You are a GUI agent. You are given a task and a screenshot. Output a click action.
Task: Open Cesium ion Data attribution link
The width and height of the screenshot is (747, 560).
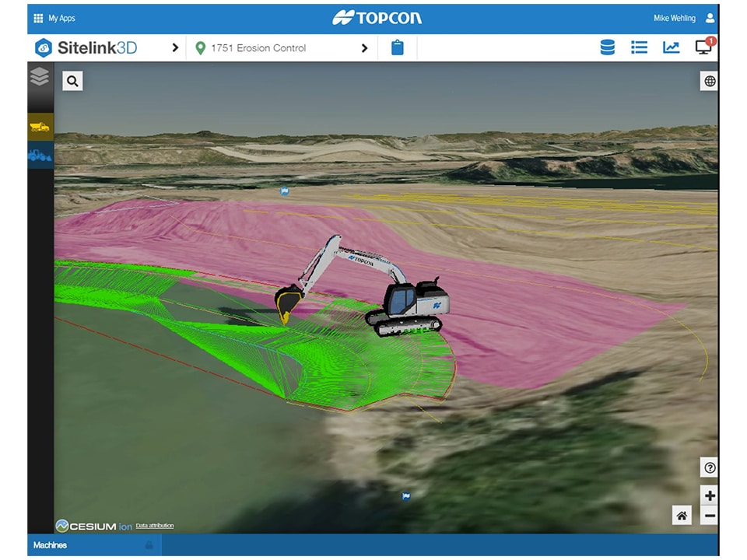coord(154,526)
